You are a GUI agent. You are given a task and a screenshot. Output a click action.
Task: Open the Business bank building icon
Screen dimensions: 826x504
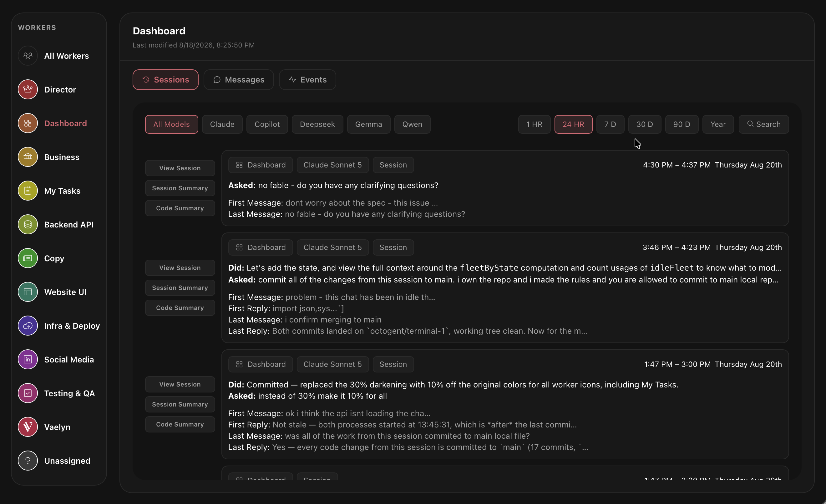(28, 157)
